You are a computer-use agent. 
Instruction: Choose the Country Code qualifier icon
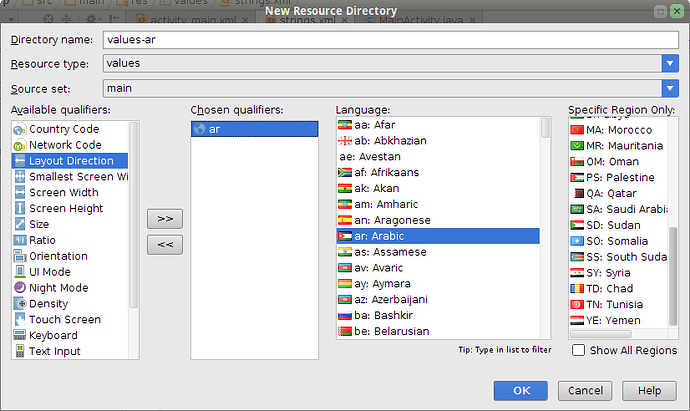click(20, 129)
